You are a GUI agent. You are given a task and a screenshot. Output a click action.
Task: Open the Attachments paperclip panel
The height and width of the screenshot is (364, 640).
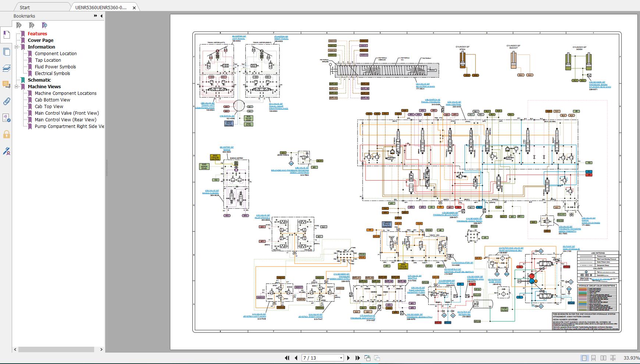pos(6,101)
